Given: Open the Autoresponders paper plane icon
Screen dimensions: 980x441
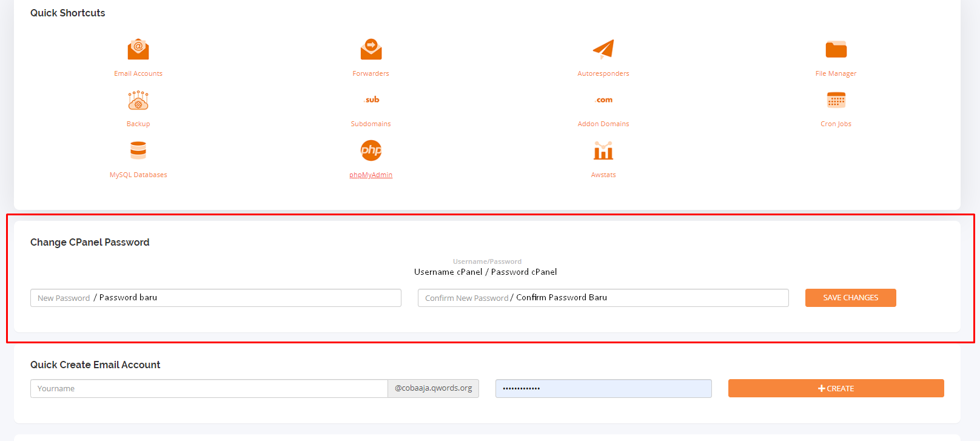Looking at the screenshot, I should click(603, 49).
